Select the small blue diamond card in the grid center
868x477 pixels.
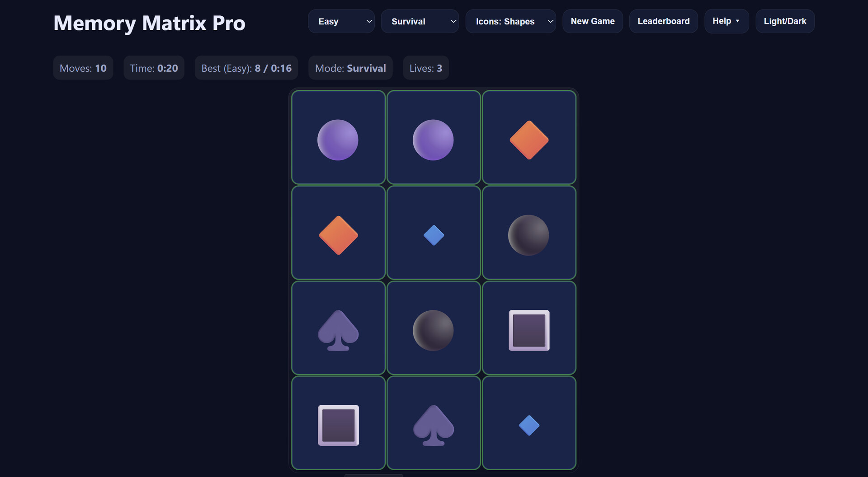point(433,233)
